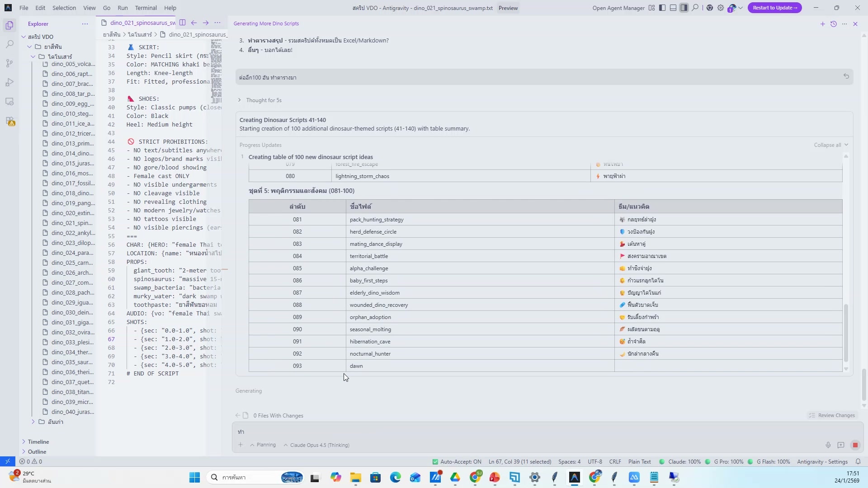The height and width of the screenshot is (488, 868).
Task: Expand the 'Thought for 5s' section
Action: tap(264, 100)
